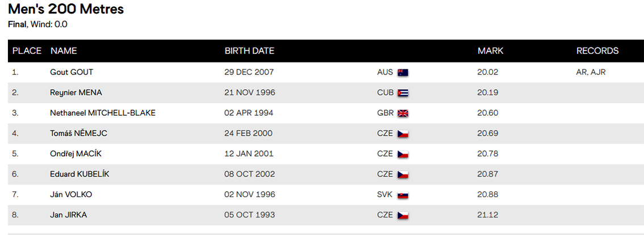Viewport: 644px width, 235px height.
Task: Click the MARK column header
Action: (x=491, y=51)
